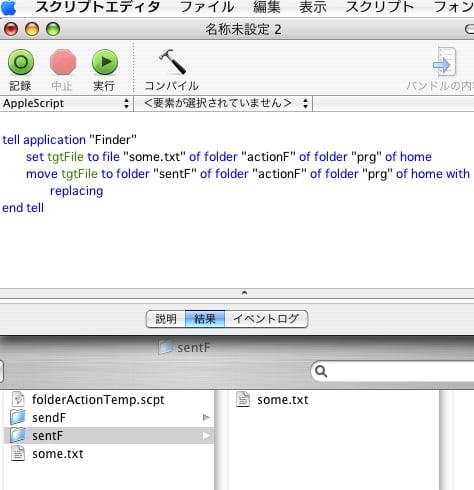Click the "end tell" line in script
Screen dimensions: 474x490
(x=23, y=208)
